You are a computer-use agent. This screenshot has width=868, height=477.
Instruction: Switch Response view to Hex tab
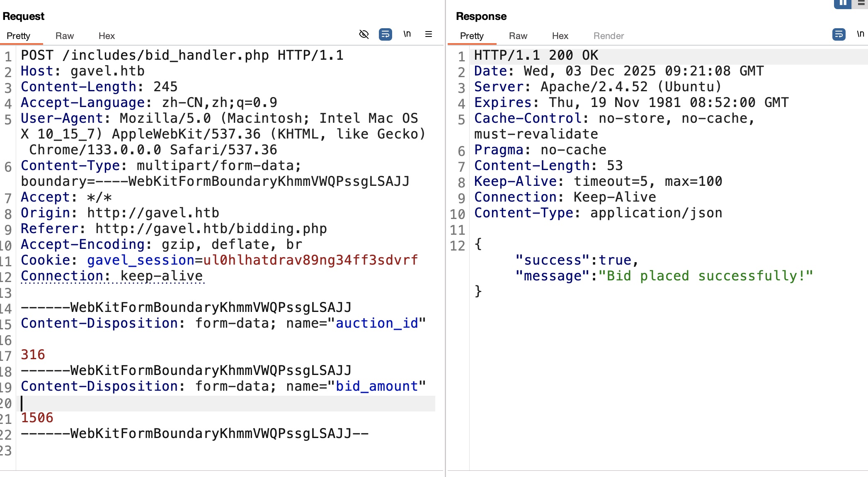[x=560, y=36]
